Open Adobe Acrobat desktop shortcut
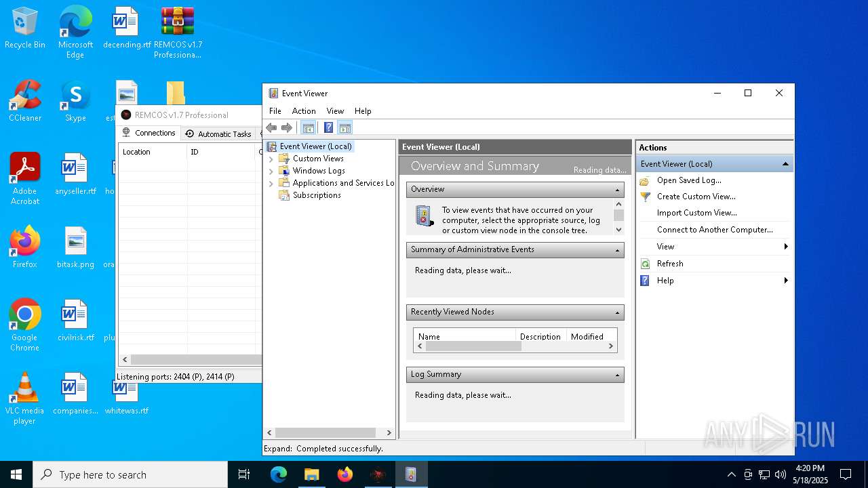Image resolution: width=868 pixels, height=488 pixels. pos(25,179)
